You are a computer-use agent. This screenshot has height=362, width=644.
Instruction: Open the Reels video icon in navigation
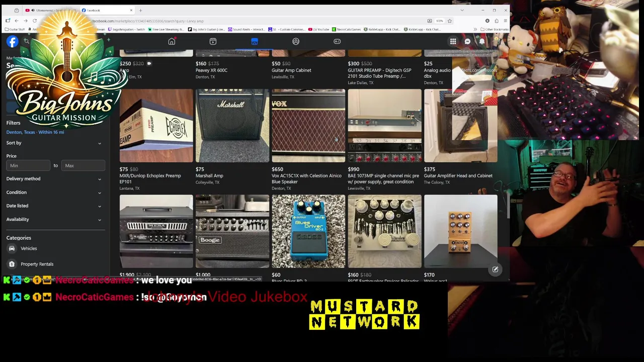click(x=213, y=41)
